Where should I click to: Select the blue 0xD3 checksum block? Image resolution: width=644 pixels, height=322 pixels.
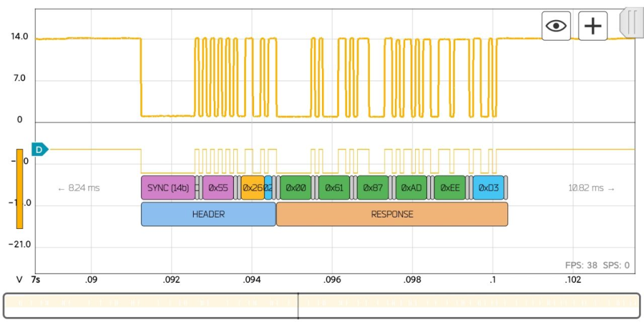(x=488, y=187)
